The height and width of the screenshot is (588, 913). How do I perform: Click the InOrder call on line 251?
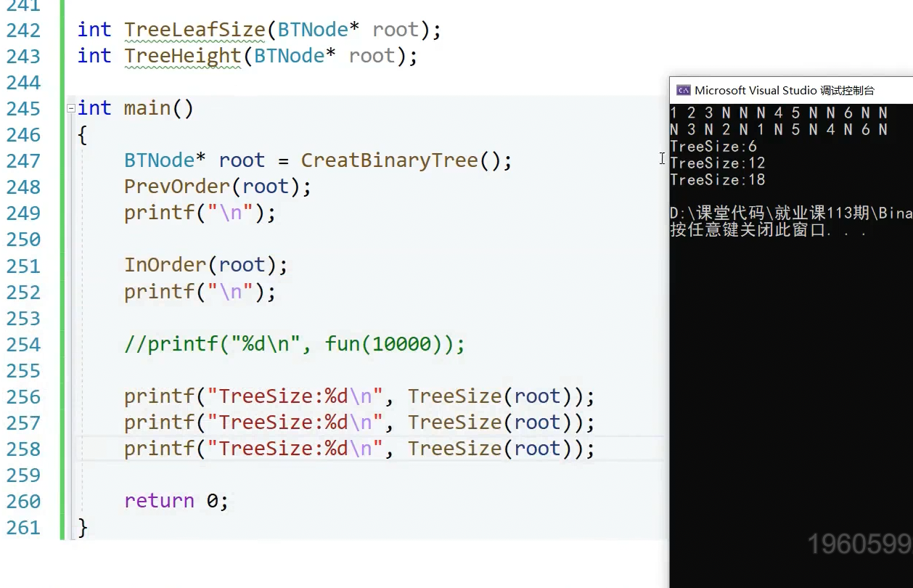(206, 265)
